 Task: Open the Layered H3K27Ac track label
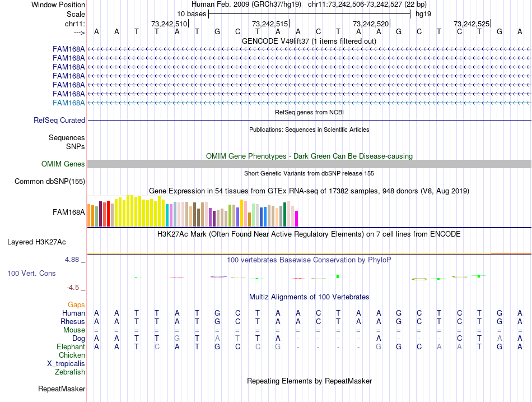36,242
